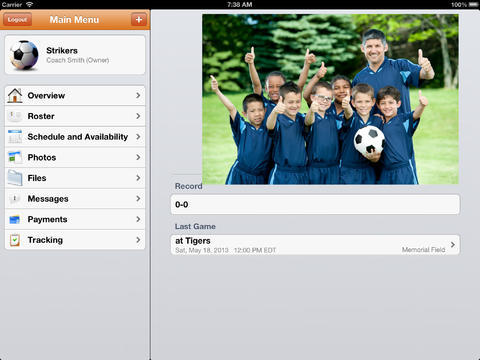Open the Tracking menu label
Image resolution: width=480 pixels, height=360 pixels.
click(x=45, y=240)
